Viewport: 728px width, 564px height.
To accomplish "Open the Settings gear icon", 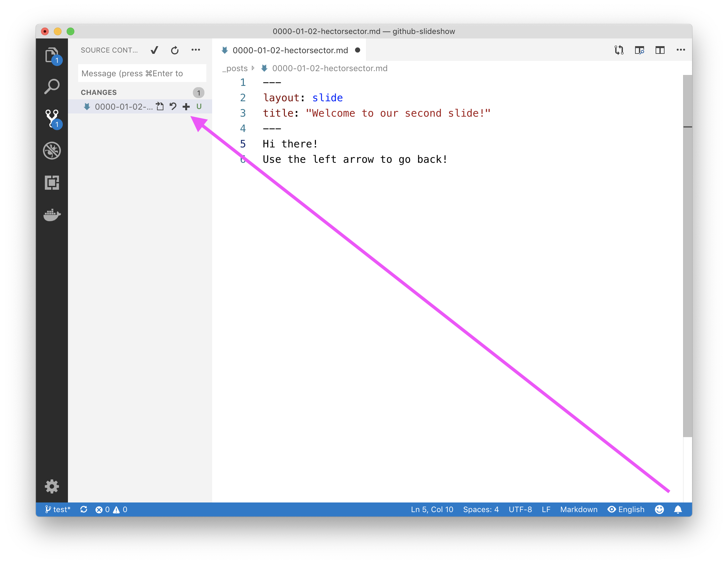I will [52, 486].
